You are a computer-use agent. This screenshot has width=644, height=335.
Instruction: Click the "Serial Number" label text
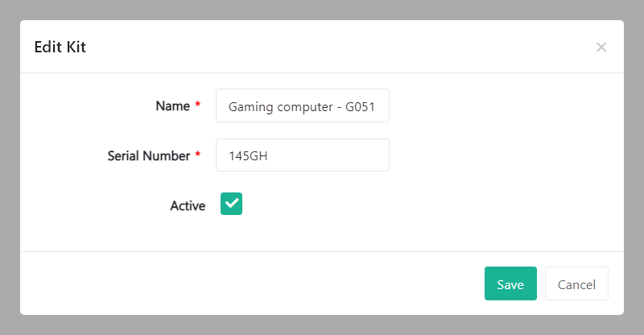pos(149,155)
